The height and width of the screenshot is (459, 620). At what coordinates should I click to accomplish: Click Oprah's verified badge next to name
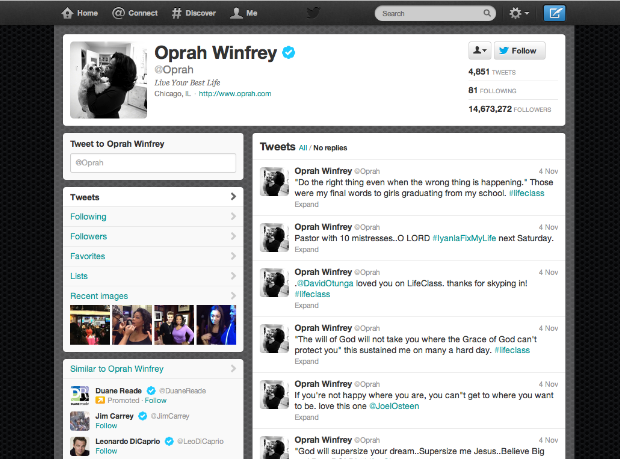point(288,52)
